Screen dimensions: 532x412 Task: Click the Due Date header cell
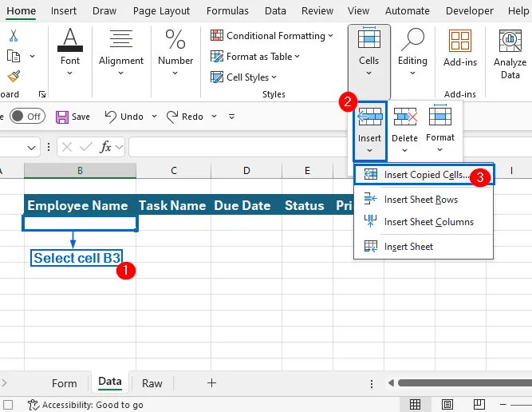point(246,205)
